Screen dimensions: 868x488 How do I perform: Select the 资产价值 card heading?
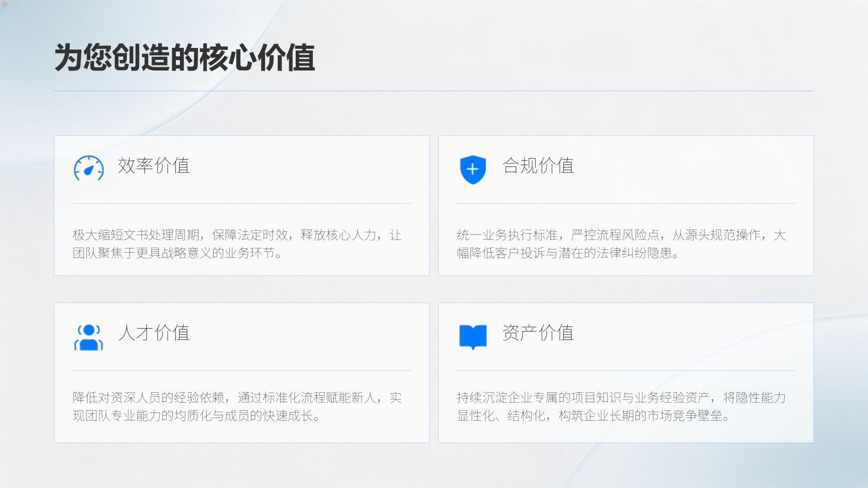coord(538,333)
